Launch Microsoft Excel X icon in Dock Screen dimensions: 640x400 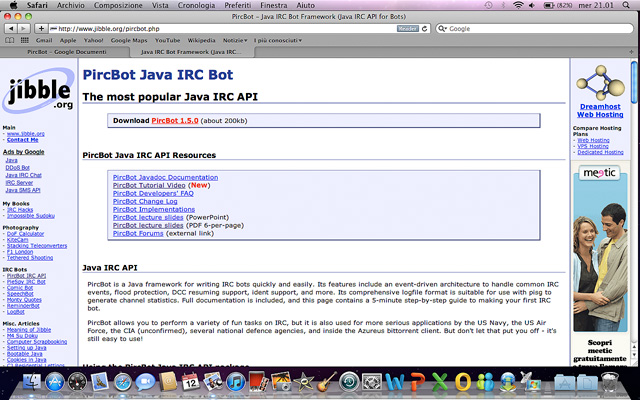(x=440, y=382)
